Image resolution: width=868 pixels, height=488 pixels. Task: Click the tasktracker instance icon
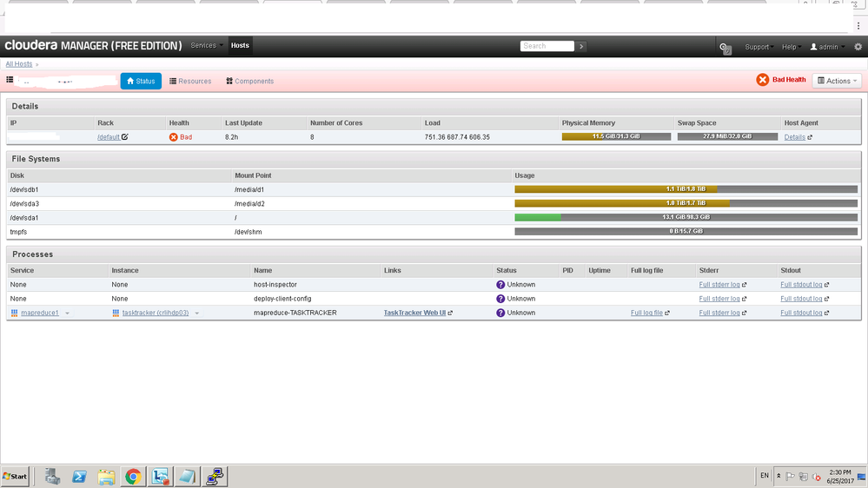pos(116,313)
